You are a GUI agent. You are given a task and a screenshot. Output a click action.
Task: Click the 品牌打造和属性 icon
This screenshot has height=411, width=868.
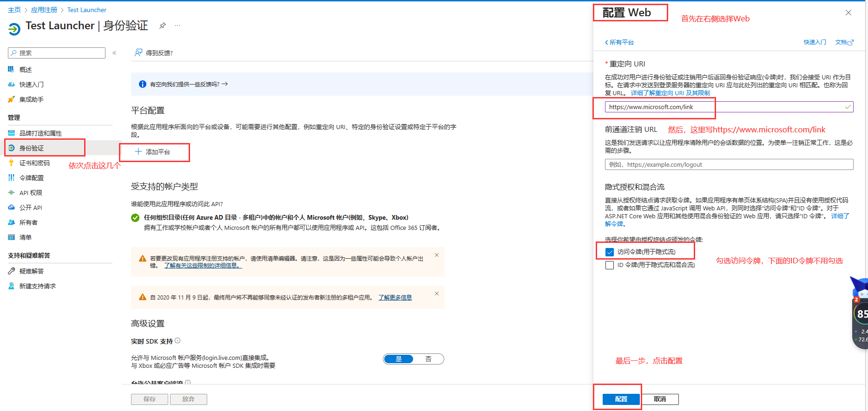11,133
